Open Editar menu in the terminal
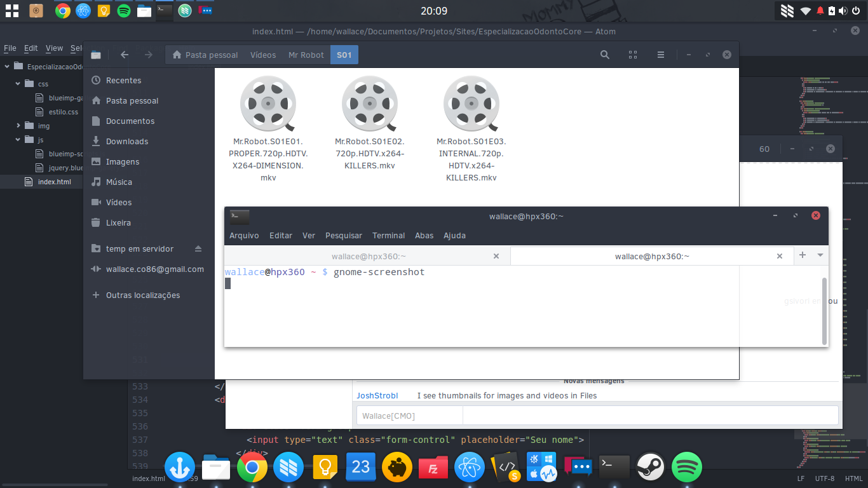 point(281,235)
